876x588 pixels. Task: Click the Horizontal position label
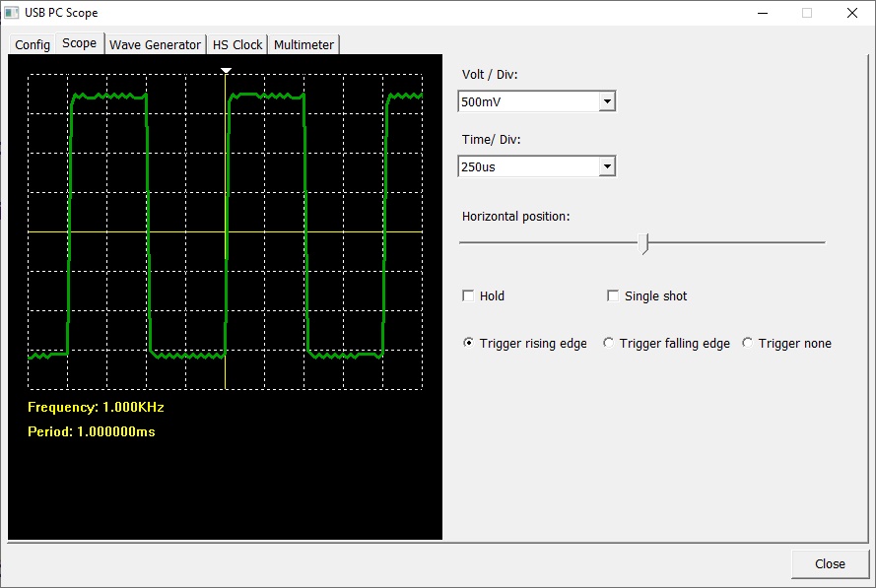[x=515, y=217]
